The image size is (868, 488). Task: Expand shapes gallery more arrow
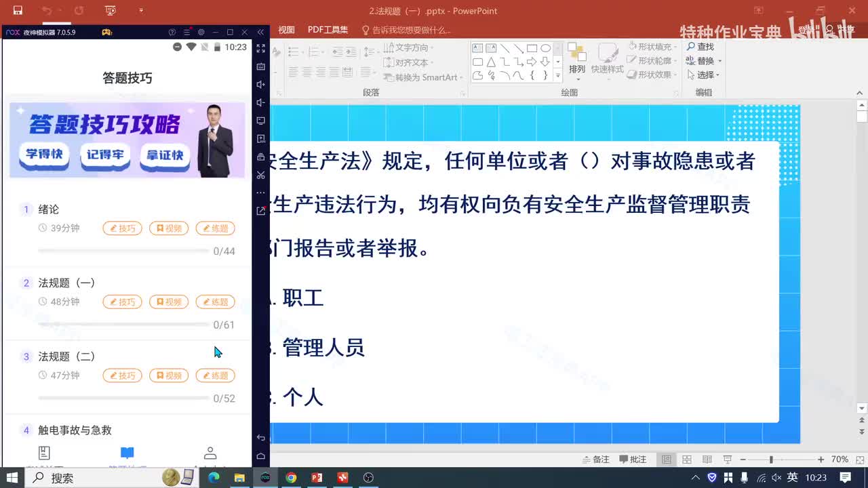pyautogui.click(x=558, y=76)
